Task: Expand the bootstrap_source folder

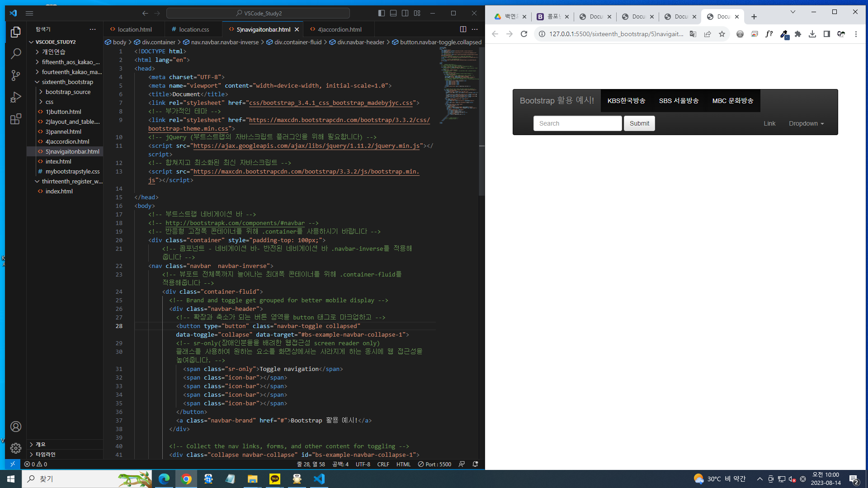Action: (68, 92)
